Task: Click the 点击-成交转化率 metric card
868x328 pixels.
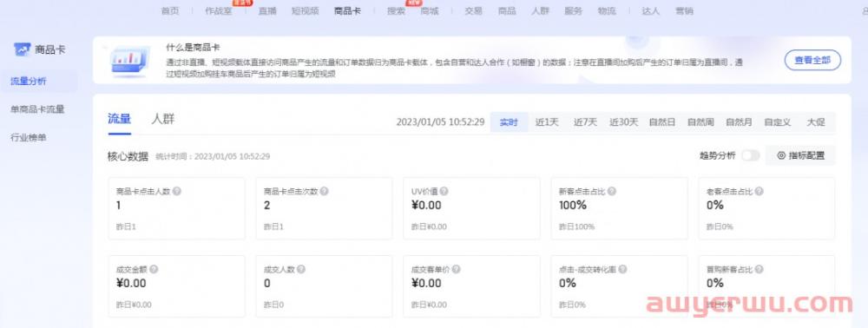Action: pos(620,286)
